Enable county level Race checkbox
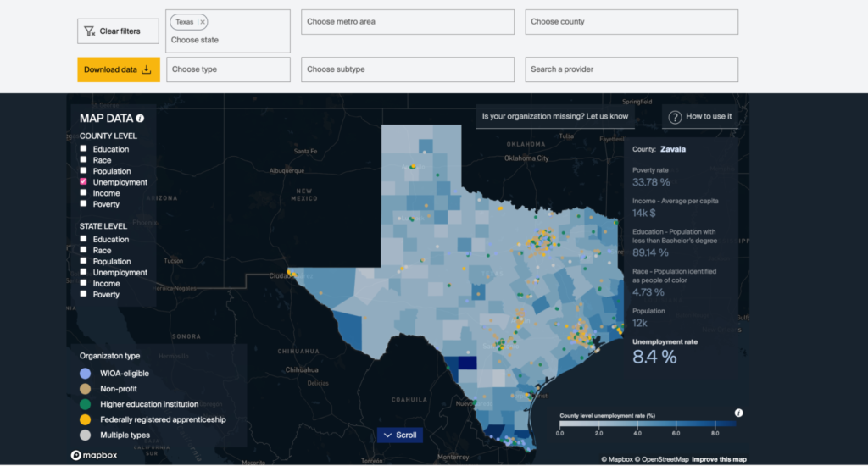The width and height of the screenshot is (868, 466). tap(83, 159)
